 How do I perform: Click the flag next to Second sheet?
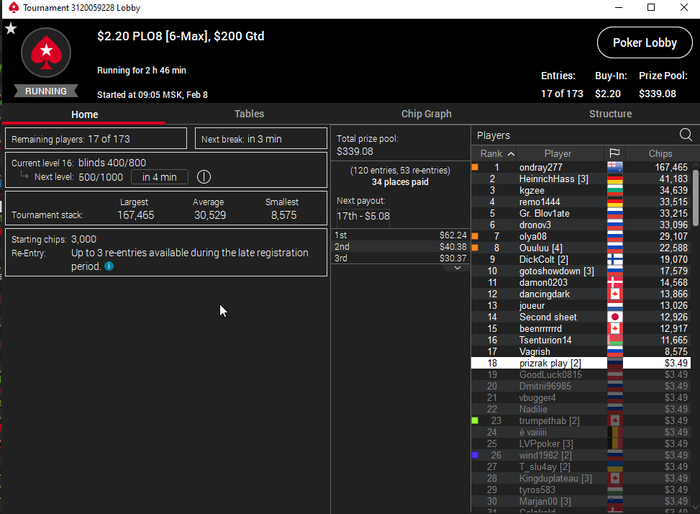pyautogui.click(x=615, y=317)
